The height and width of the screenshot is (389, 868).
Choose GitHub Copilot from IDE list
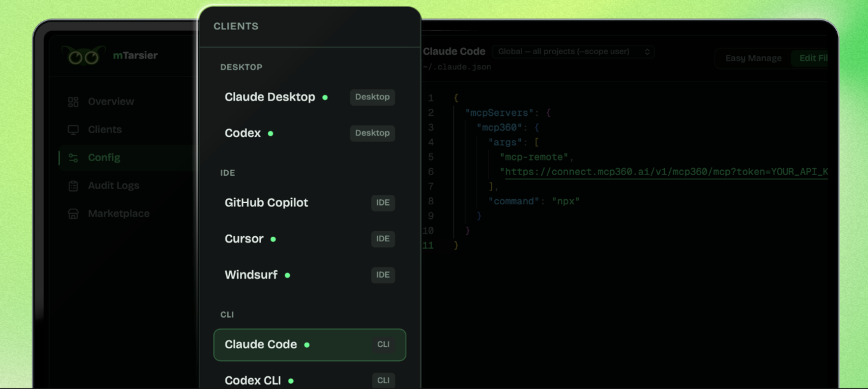pos(309,203)
